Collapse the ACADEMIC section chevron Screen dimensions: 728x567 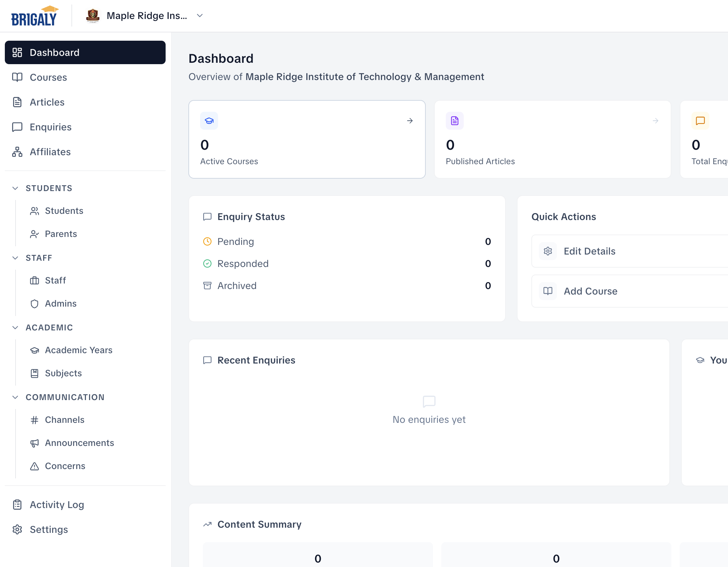(x=15, y=328)
